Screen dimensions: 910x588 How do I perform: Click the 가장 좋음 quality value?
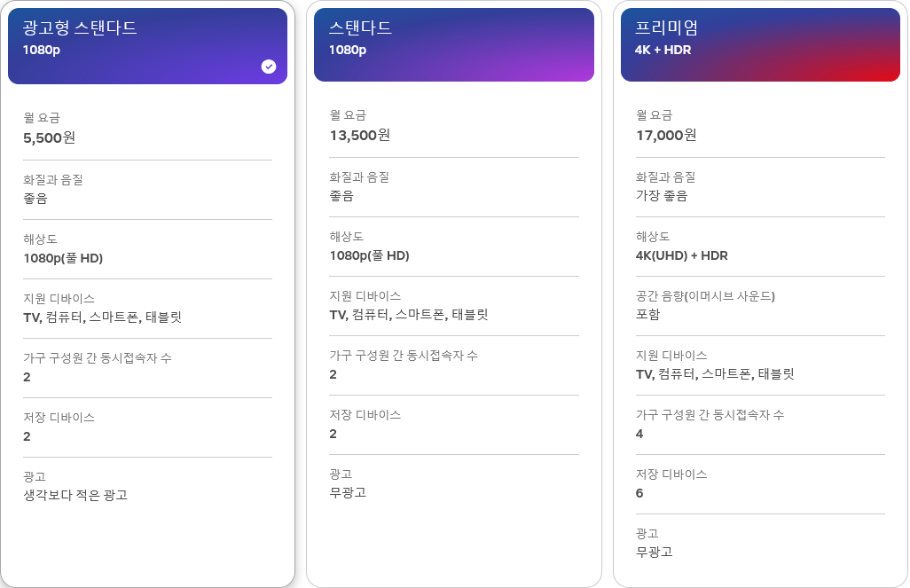[662, 195]
